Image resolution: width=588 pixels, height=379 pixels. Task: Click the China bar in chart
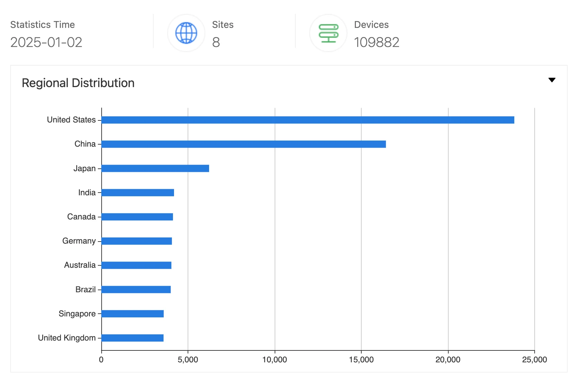tap(244, 144)
